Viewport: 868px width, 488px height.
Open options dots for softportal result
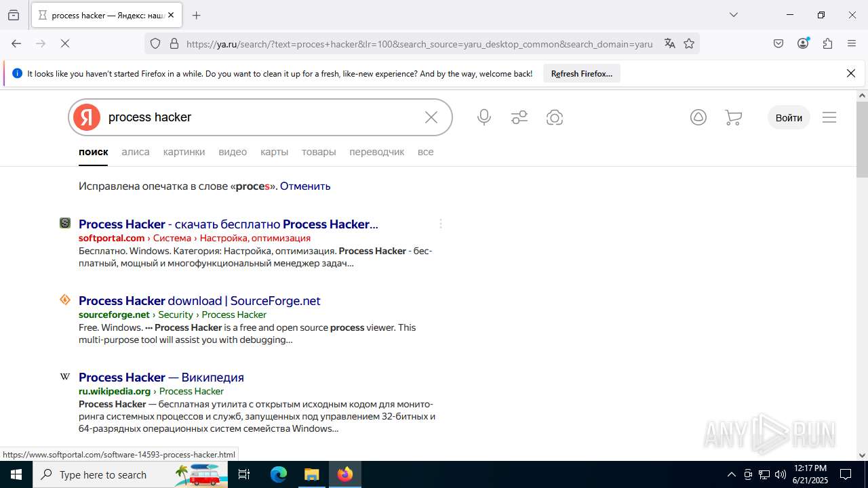click(441, 224)
